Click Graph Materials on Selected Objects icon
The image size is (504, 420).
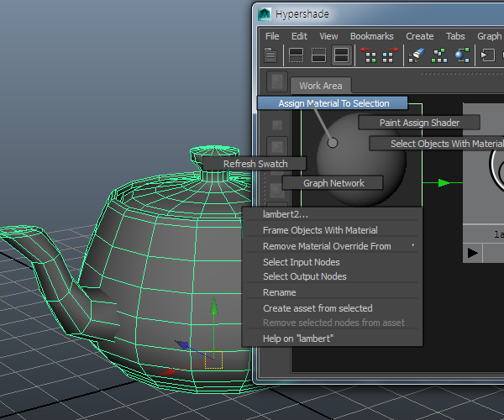[x=462, y=55]
